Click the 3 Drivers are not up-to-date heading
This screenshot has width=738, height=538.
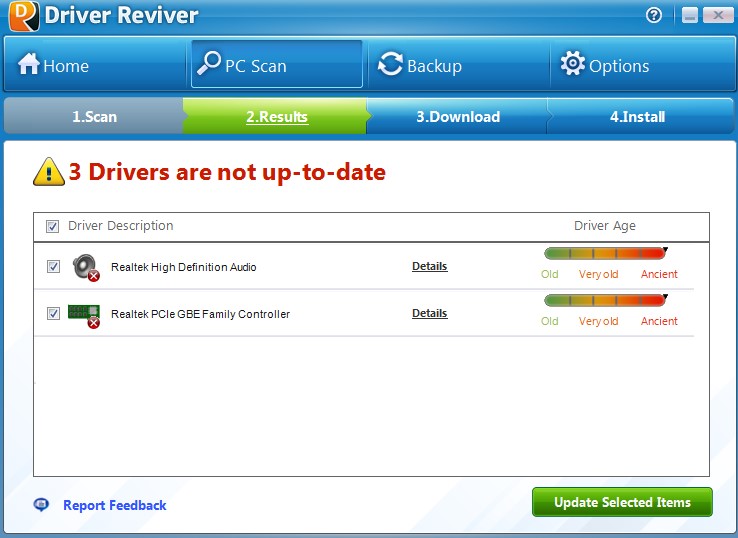pyautogui.click(x=227, y=172)
